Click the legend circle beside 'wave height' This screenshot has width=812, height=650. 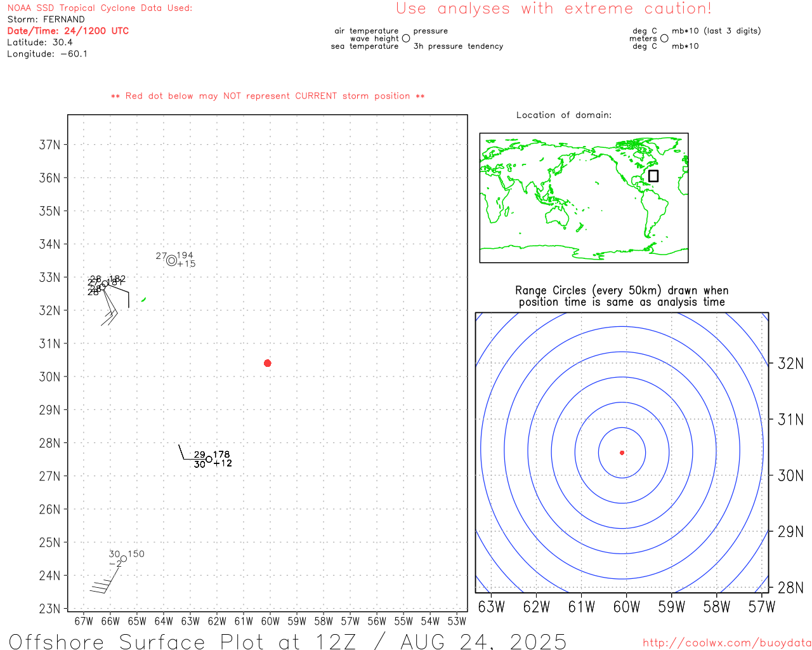[x=406, y=38]
